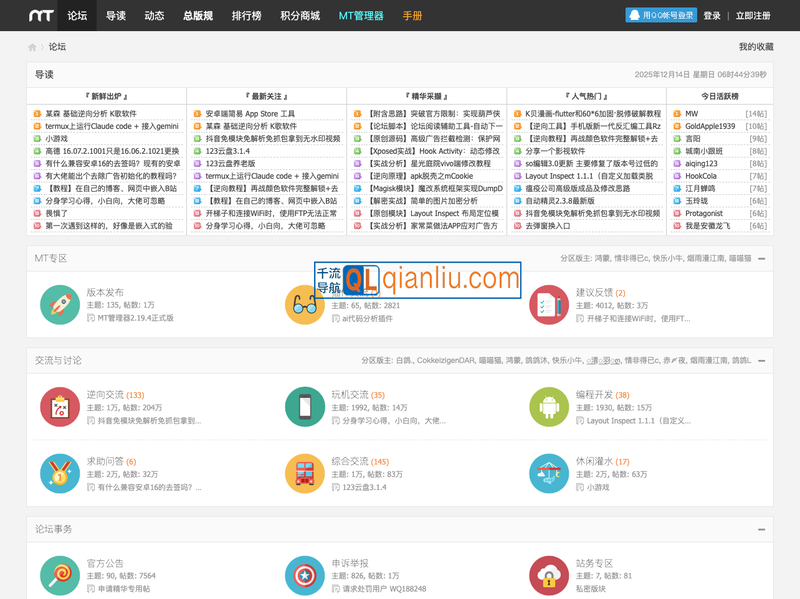Open the 官方公告 lollipop icon
This screenshot has height=599, width=800.
click(x=61, y=575)
